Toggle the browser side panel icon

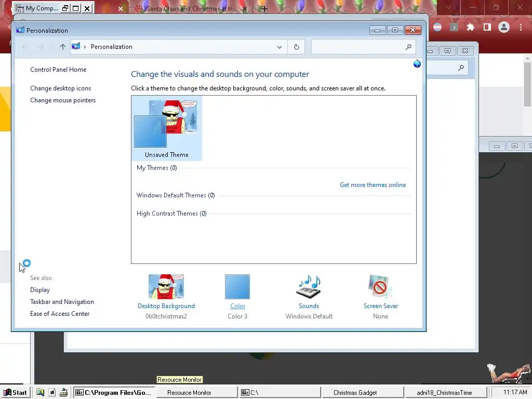click(487, 27)
